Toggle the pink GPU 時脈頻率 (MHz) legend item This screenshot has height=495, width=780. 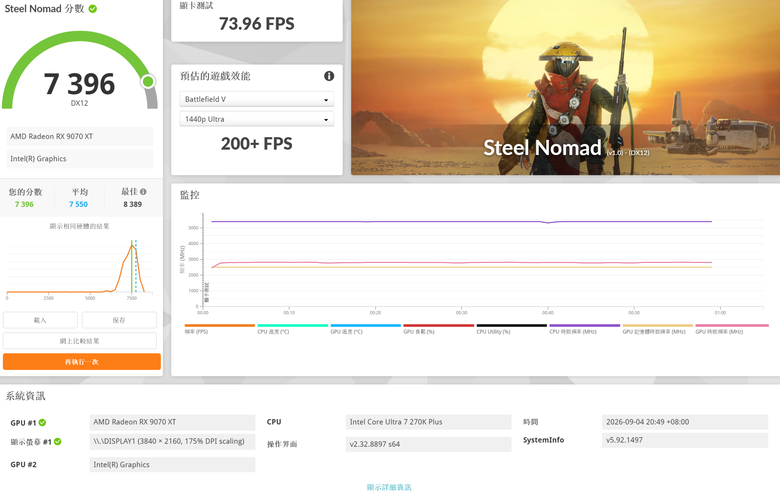tap(732, 328)
